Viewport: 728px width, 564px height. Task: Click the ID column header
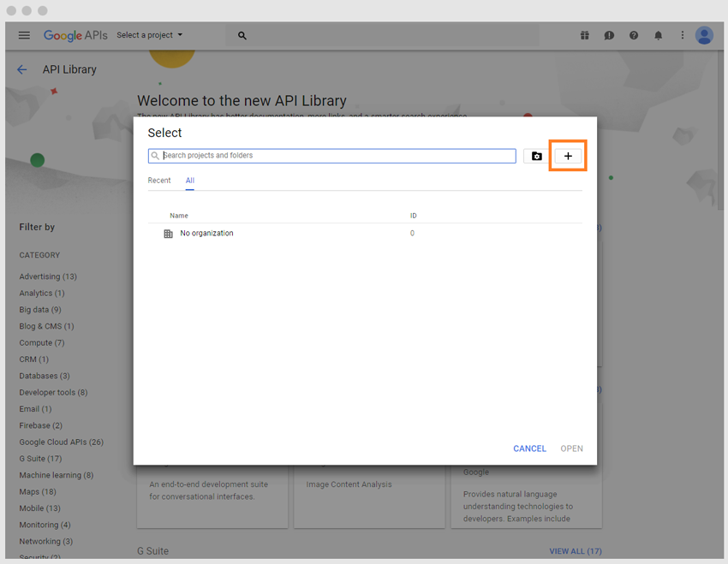[413, 216]
